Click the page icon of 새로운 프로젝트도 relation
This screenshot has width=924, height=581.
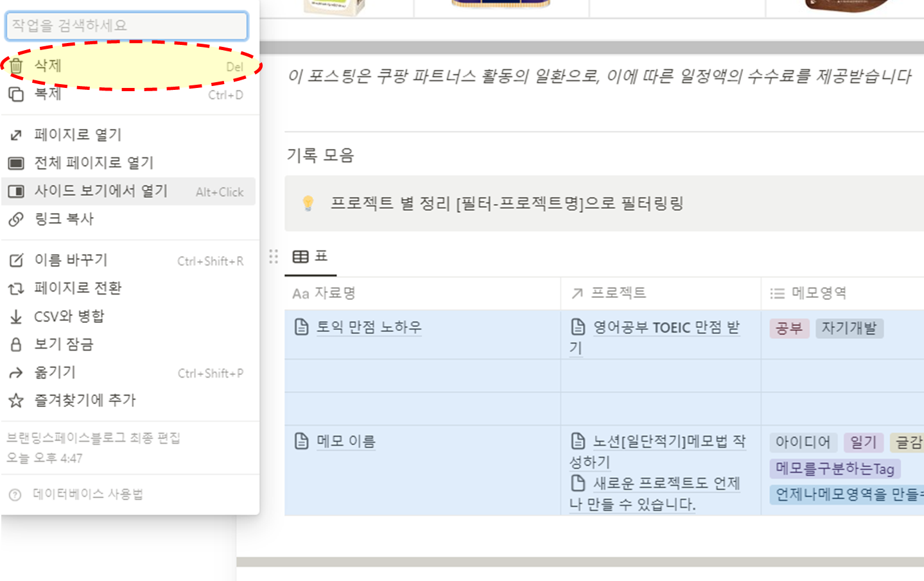[578, 483]
